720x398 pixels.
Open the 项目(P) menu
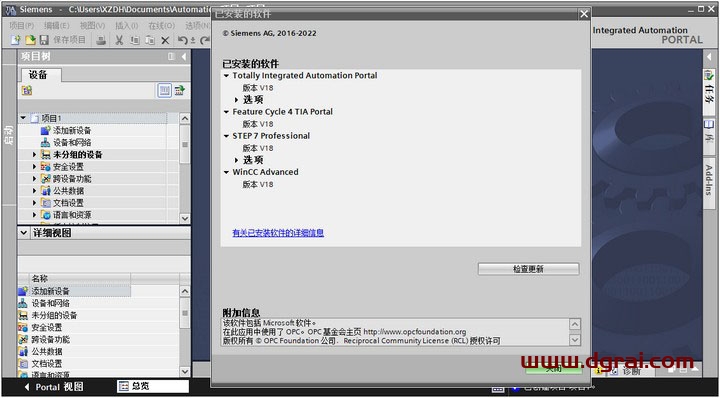pos(22,26)
